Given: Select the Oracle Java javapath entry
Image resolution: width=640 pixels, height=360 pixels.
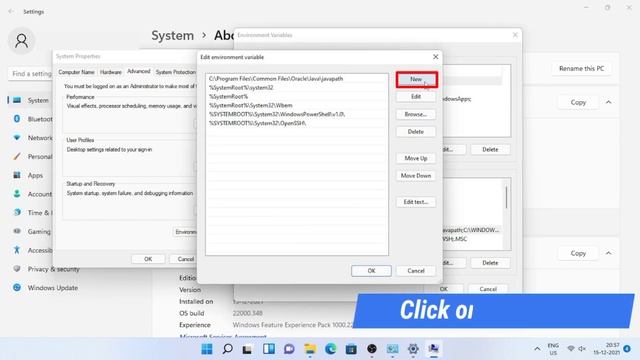Looking at the screenshot, I should 297,79.
